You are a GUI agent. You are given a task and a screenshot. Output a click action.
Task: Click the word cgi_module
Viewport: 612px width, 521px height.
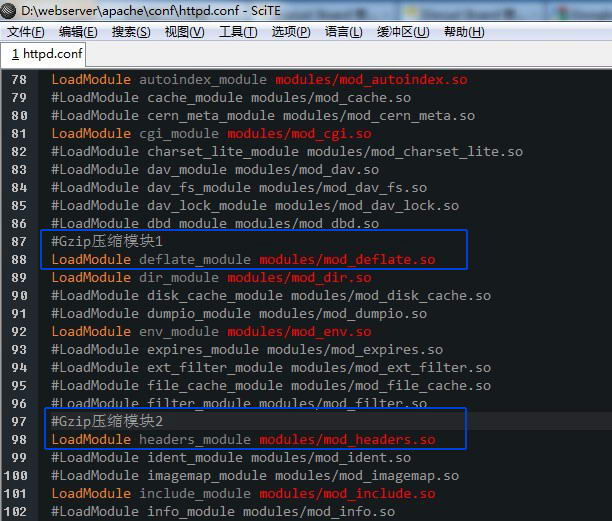(x=179, y=133)
